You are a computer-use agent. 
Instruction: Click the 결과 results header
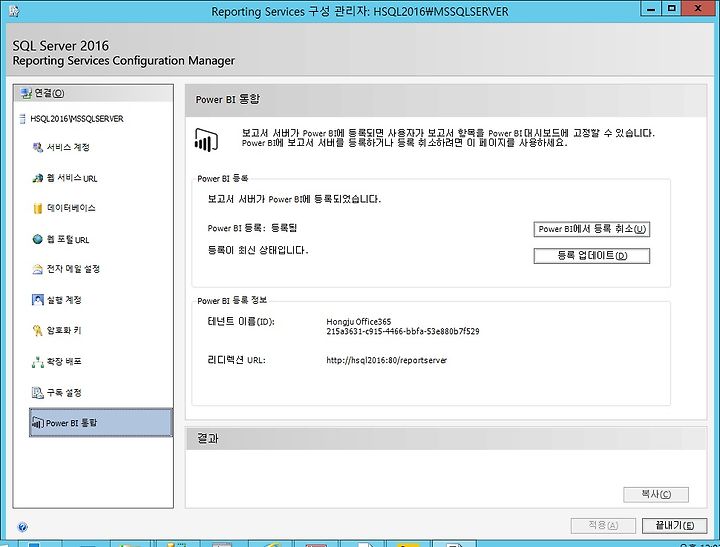(208, 439)
